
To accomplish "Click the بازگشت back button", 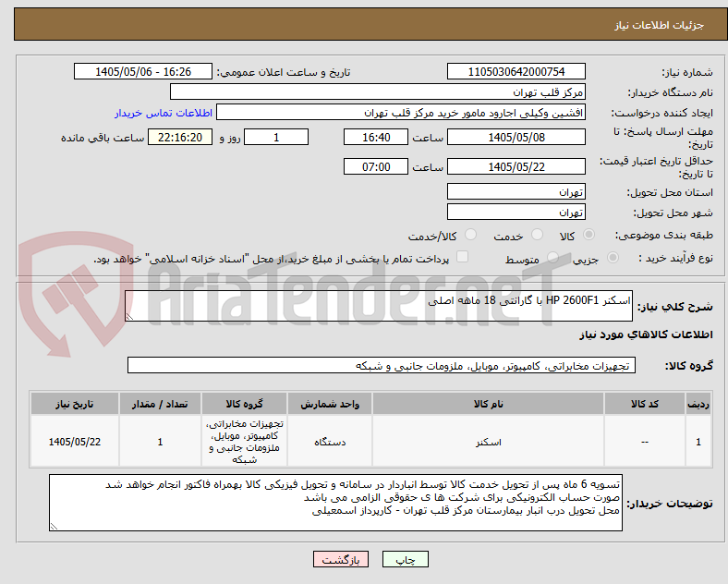I will tap(341, 559).
